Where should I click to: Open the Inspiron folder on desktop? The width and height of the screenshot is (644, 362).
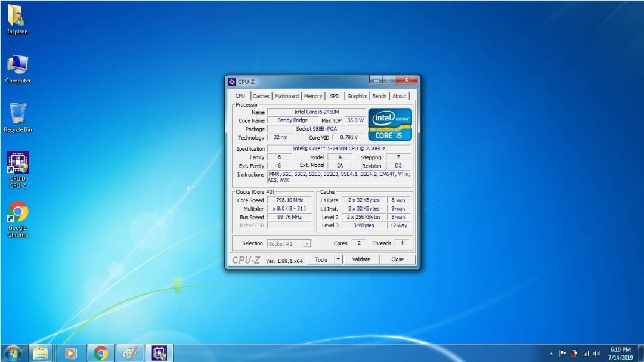pos(17,18)
